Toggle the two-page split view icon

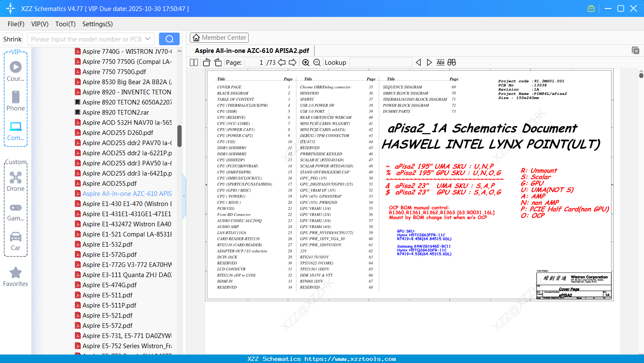tap(194, 63)
